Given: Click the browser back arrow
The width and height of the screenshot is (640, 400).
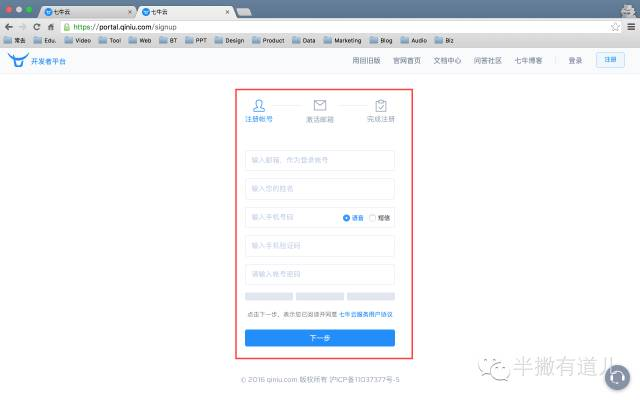Looking at the screenshot, I should click(9, 26).
